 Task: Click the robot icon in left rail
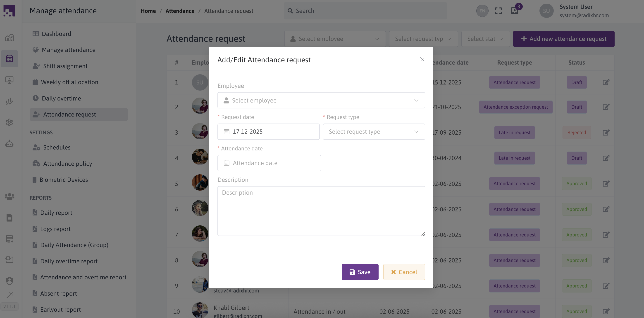[9, 143]
